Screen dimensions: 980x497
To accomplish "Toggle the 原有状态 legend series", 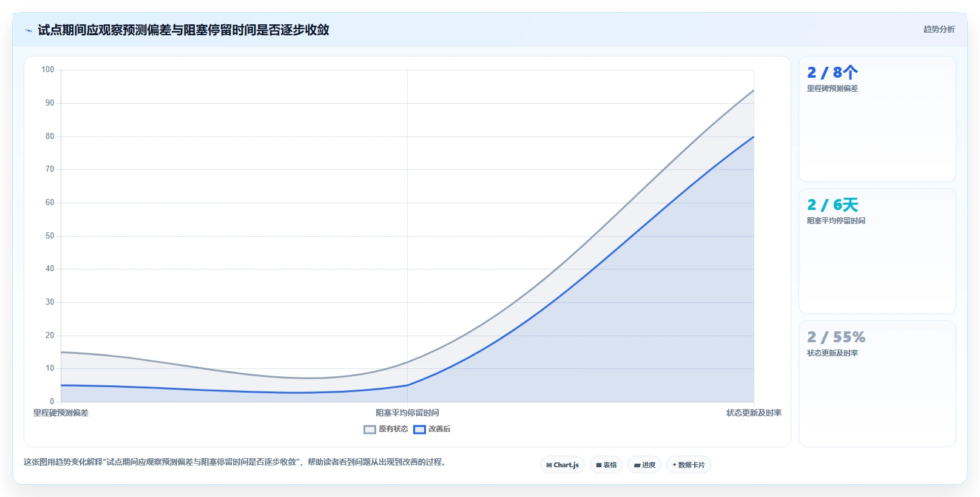I will [386, 429].
